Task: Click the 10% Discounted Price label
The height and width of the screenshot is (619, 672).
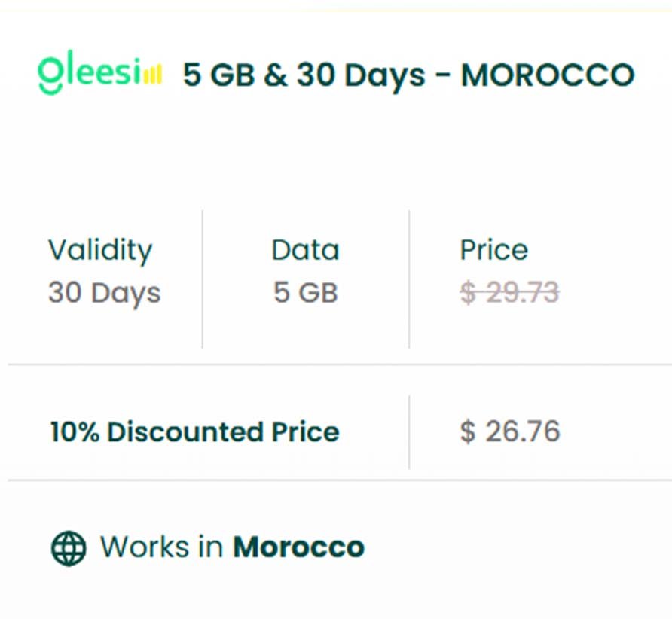Action: 194,431
